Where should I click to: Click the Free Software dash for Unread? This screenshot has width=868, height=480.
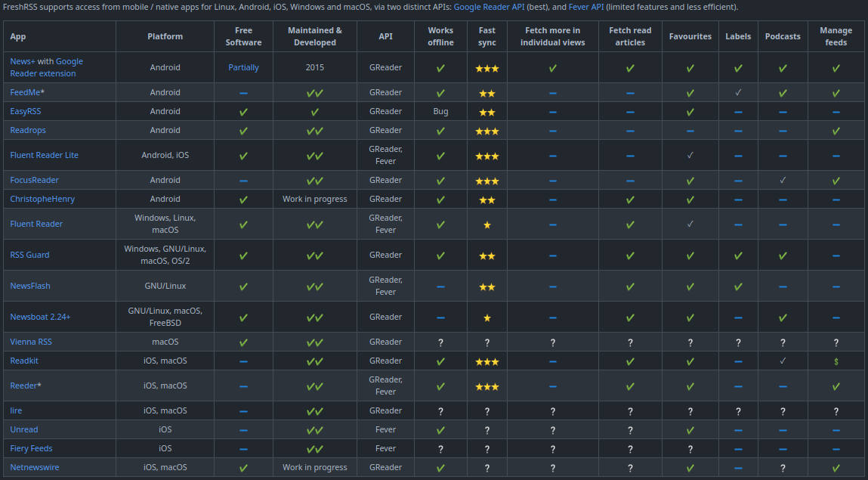click(243, 429)
